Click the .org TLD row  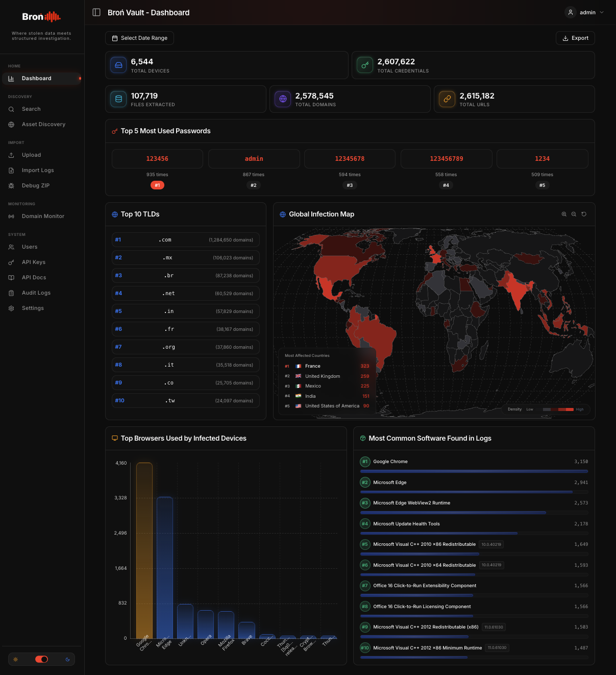[186, 347]
